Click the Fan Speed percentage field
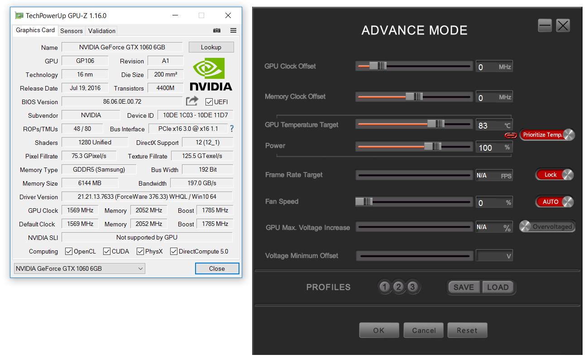This screenshot has height=364, width=588. click(x=494, y=202)
